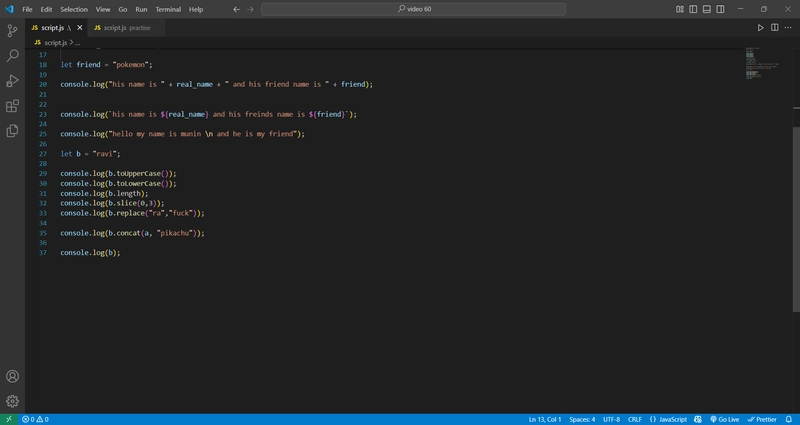
Task: Click the console.log(b) line 37
Action: click(90, 253)
